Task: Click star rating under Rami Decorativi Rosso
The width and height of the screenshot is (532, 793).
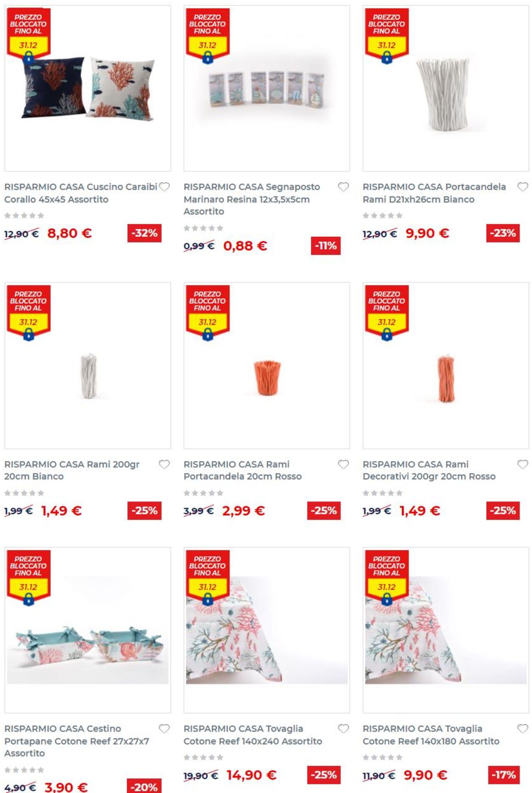Action: 383,493
